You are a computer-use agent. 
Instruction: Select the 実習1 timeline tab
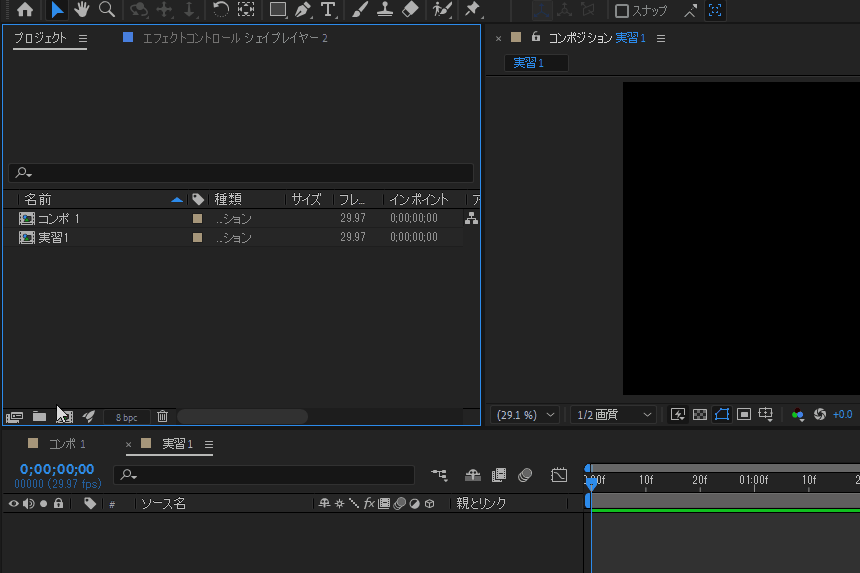pyautogui.click(x=177, y=444)
